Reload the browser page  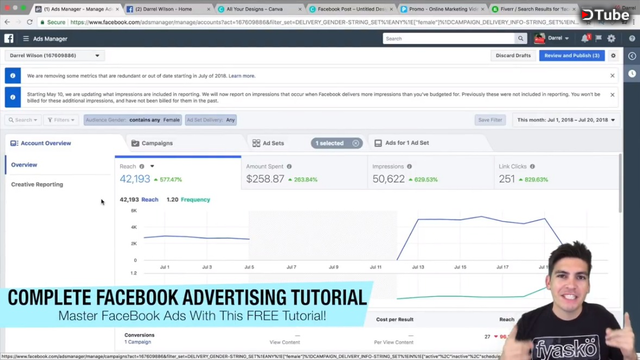pos(30,22)
